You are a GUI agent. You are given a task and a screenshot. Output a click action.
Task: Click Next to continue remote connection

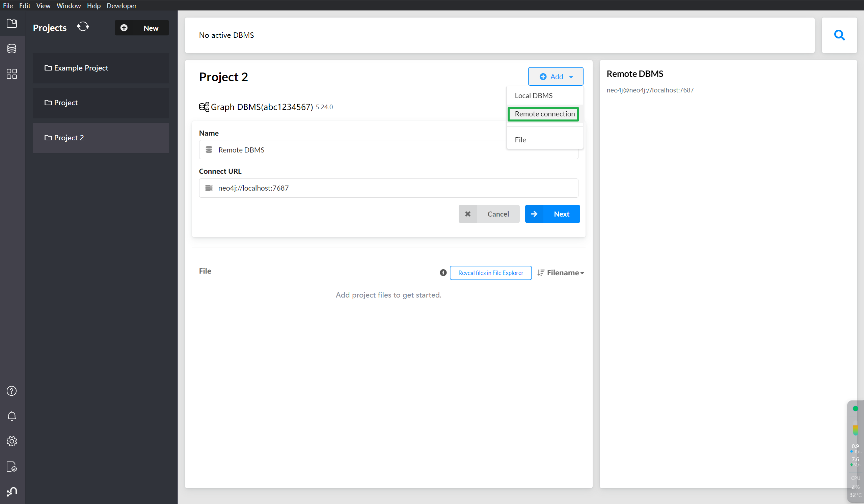552,214
